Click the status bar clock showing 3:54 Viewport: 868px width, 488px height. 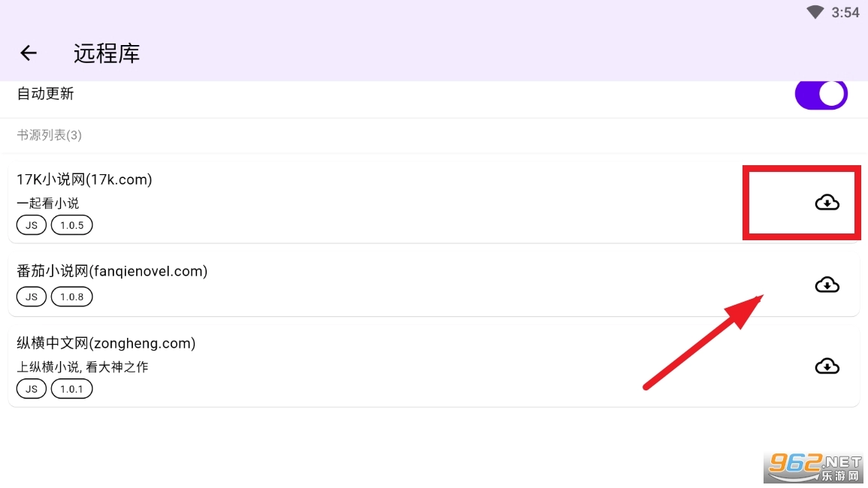click(x=845, y=12)
